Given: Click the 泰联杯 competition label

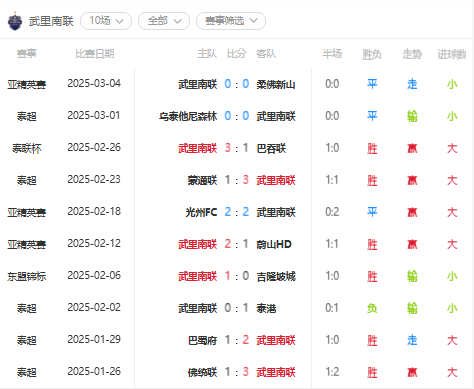Looking at the screenshot, I should click(27, 148).
